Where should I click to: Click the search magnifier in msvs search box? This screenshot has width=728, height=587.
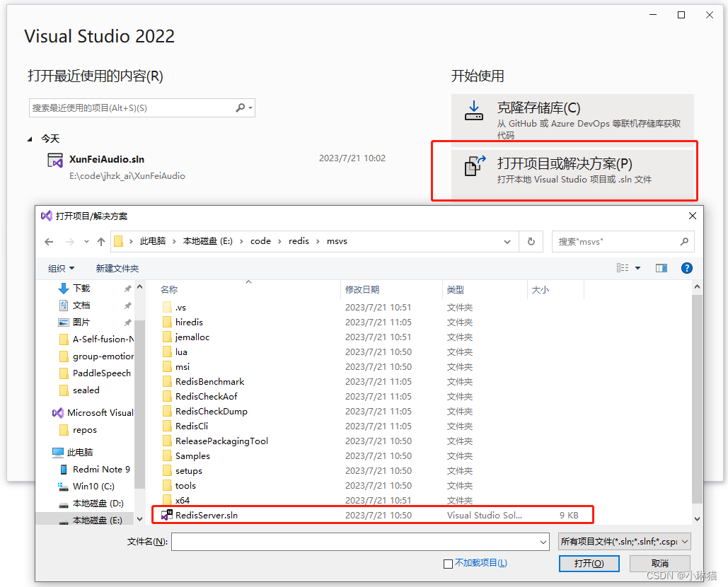684,241
